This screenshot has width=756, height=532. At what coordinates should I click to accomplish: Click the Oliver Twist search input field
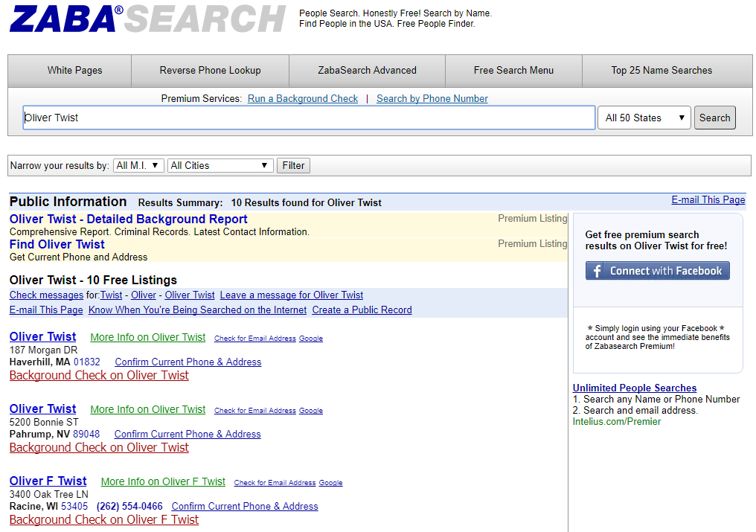click(308, 118)
